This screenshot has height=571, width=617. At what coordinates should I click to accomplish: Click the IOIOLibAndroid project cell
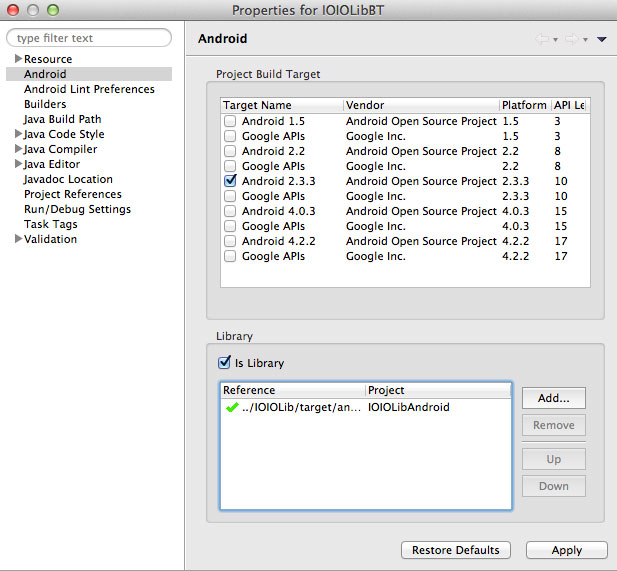[x=409, y=407]
